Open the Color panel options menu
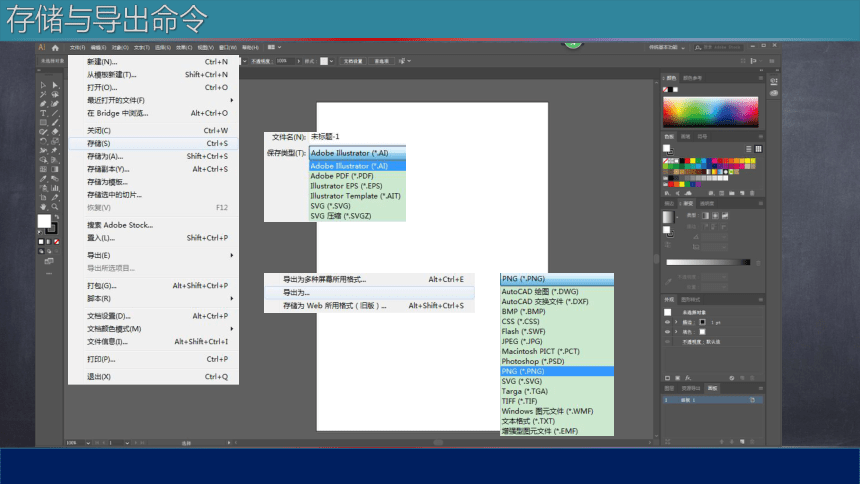This screenshot has height=484, width=860. coord(761,78)
